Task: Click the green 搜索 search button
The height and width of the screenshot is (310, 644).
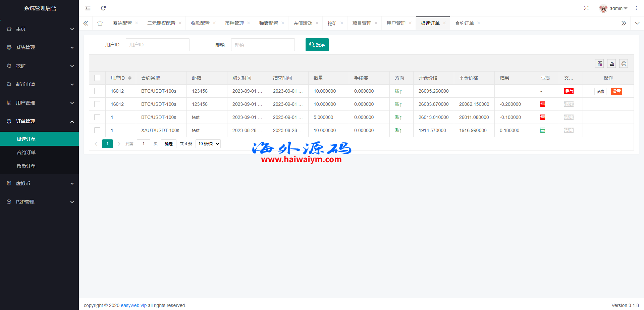Action: (x=317, y=45)
